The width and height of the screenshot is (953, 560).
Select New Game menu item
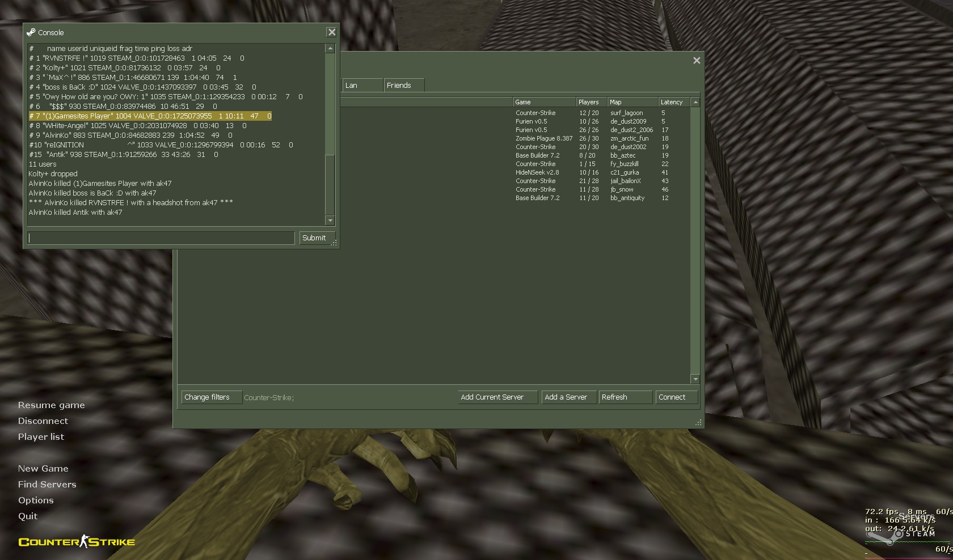pyautogui.click(x=43, y=469)
